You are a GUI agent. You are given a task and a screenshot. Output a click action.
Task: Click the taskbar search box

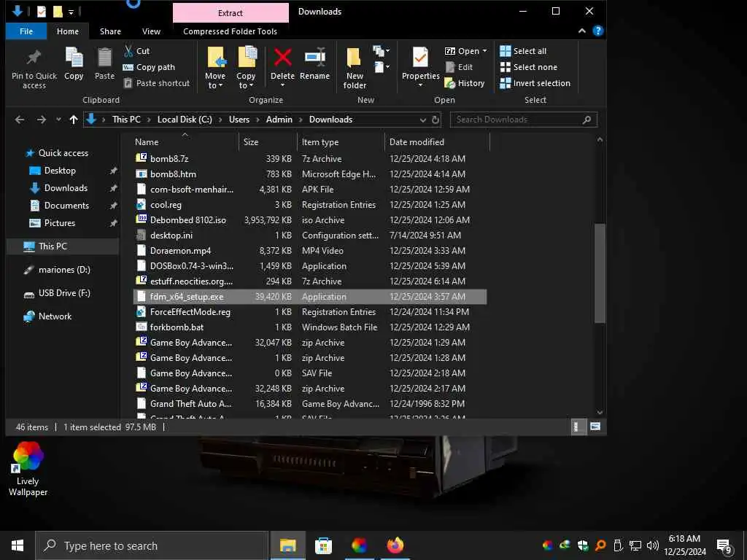[x=152, y=545]
